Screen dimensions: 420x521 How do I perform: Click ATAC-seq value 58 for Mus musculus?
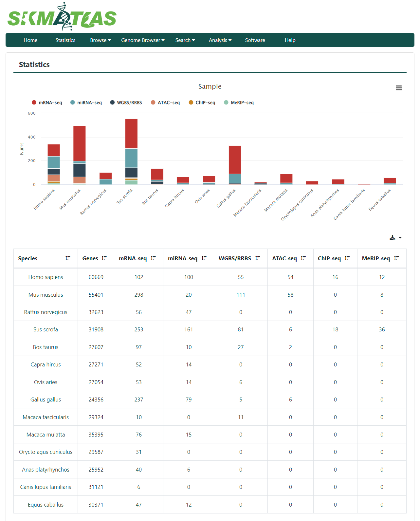point(290,295)
